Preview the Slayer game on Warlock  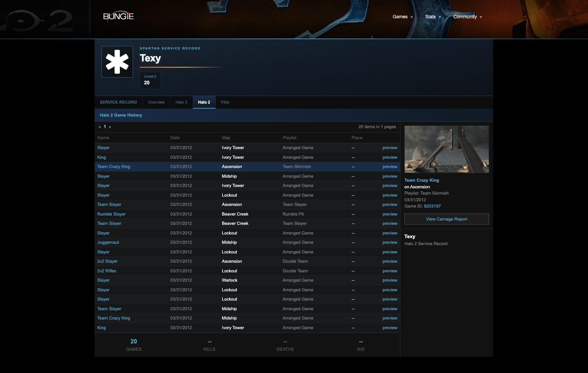390,280
